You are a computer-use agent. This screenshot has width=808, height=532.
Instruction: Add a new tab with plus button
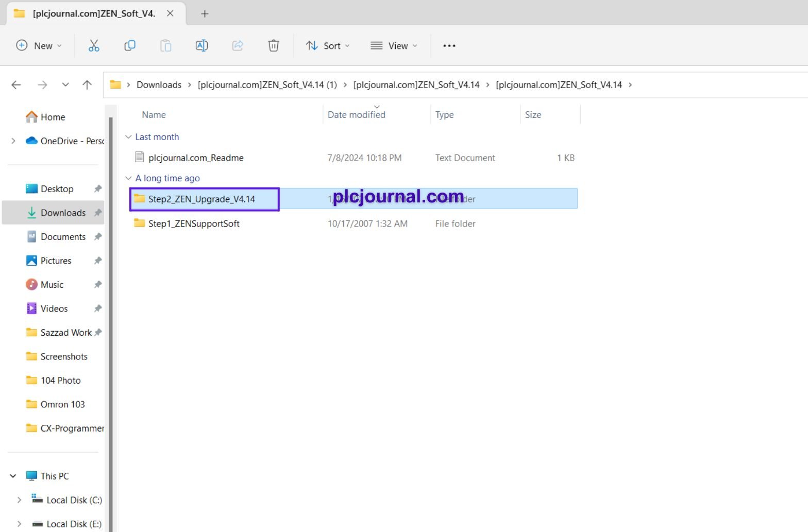[x=205, y=14]
